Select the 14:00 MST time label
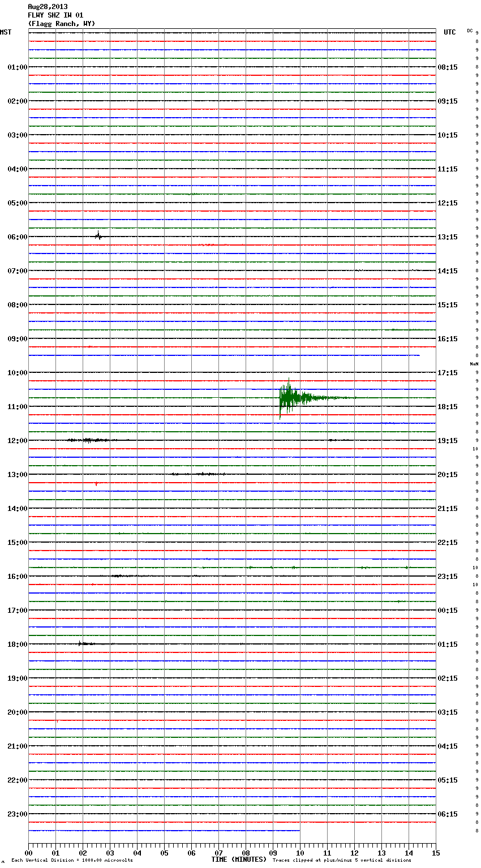This screenshot has width=481, height=868. (x=17, y=509)
